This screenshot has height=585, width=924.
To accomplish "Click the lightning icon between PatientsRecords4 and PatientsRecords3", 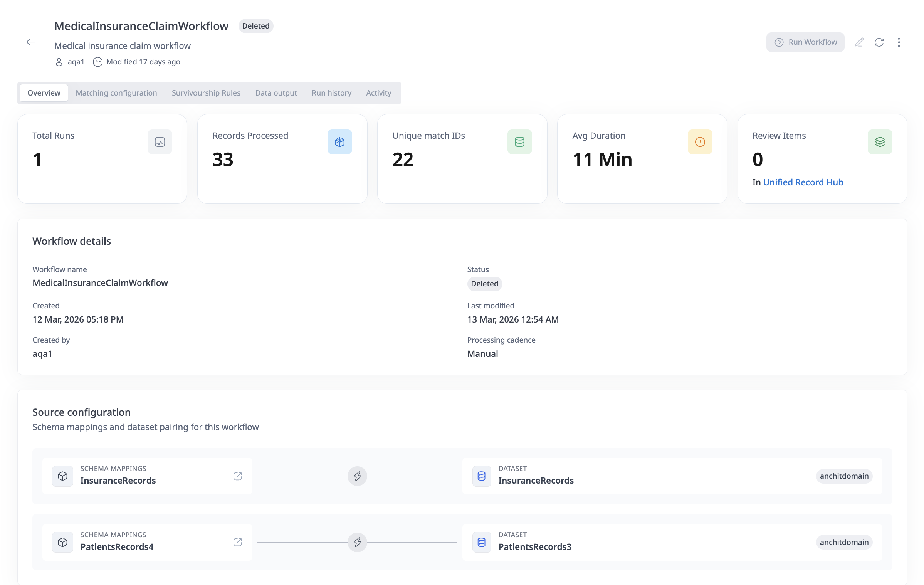I will [358, 542].
